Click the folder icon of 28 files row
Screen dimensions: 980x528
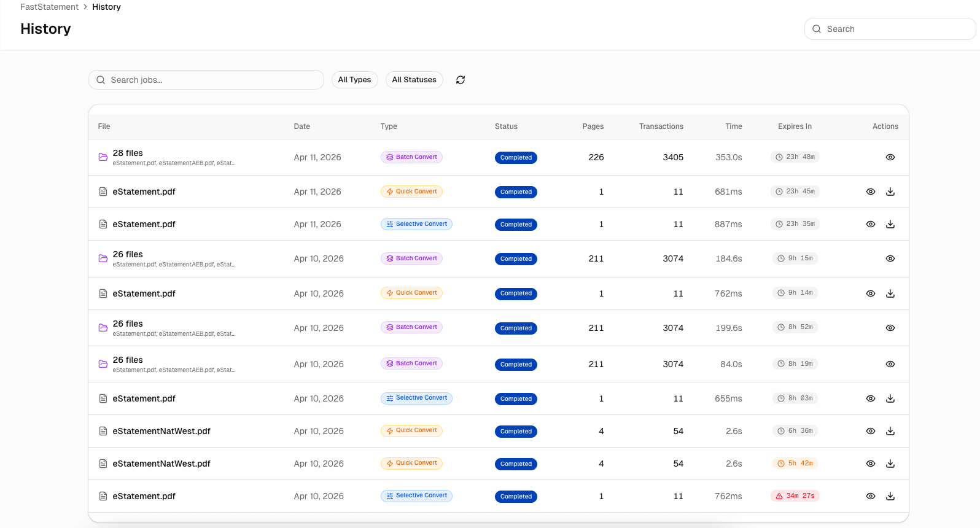point(103,157)
